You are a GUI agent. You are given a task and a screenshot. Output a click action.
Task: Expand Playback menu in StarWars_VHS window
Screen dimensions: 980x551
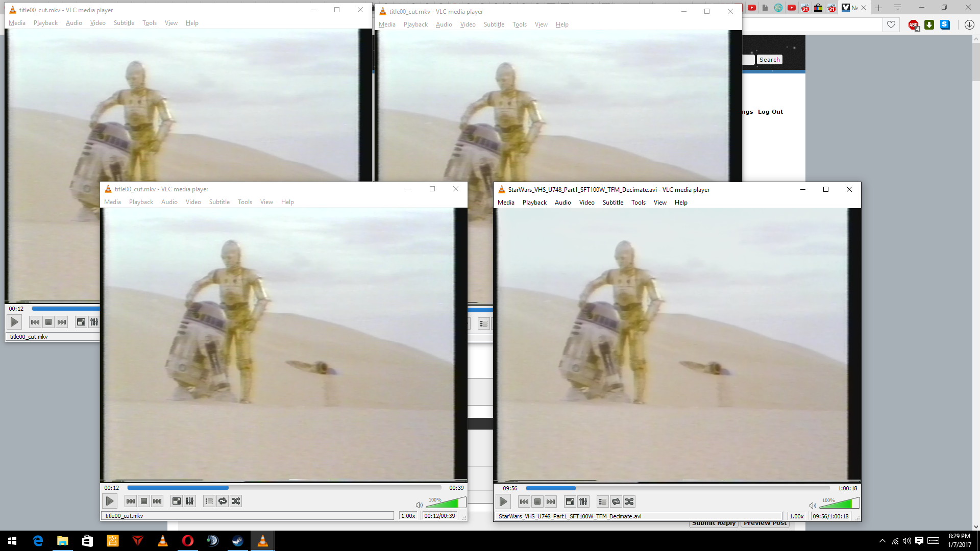pos(534,203)
